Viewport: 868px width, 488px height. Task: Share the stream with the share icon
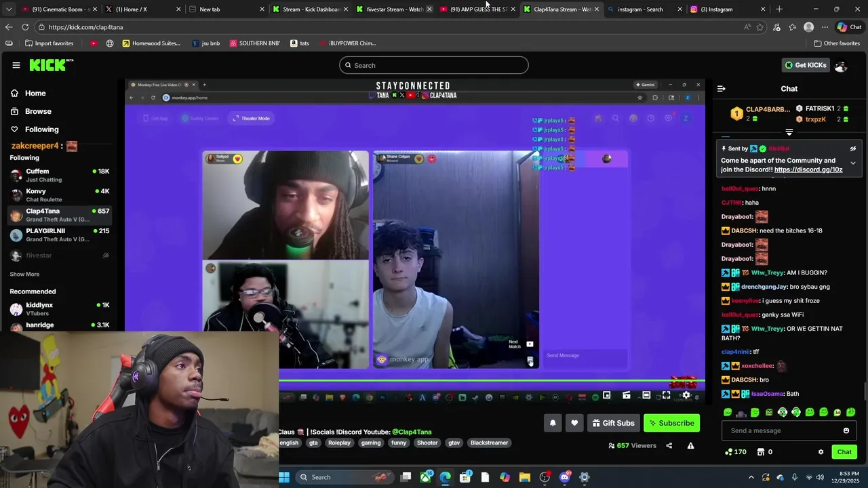click(669, 446)
